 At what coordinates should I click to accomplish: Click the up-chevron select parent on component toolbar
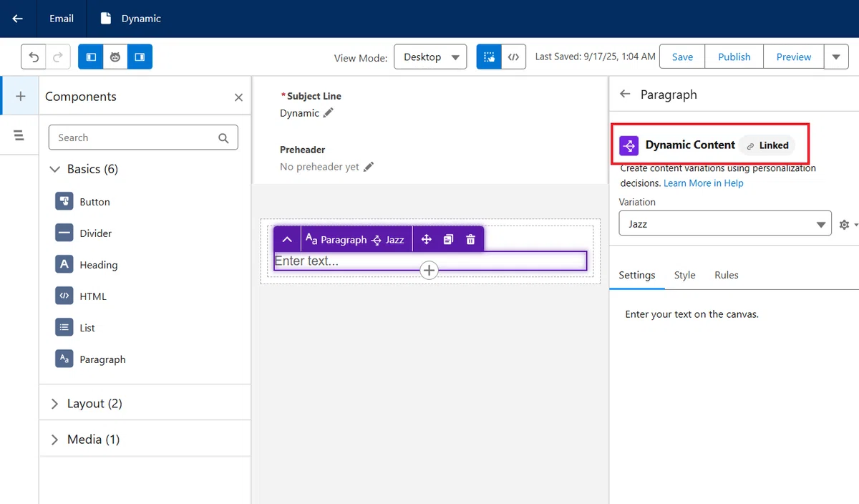tap(287, 239)
